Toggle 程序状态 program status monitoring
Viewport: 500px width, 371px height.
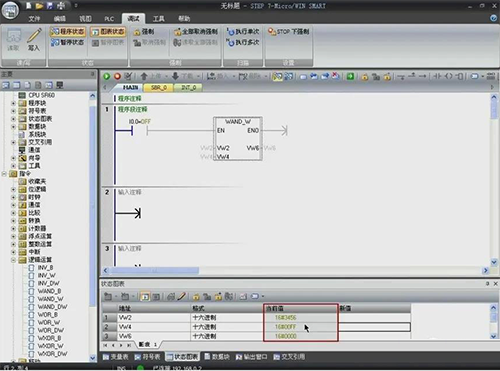pyautogui.click(x=68, y=32)
